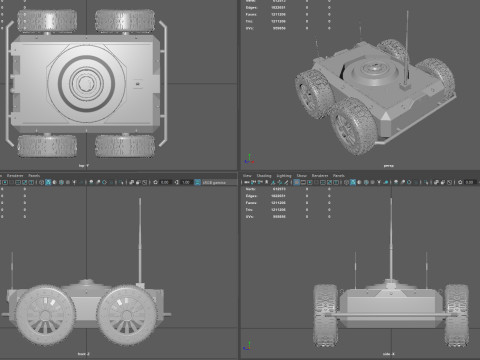The width and height of the screenshot is (480, 360).
Task: Toggle smooth shade all in front panel
Action: (48, 182)
